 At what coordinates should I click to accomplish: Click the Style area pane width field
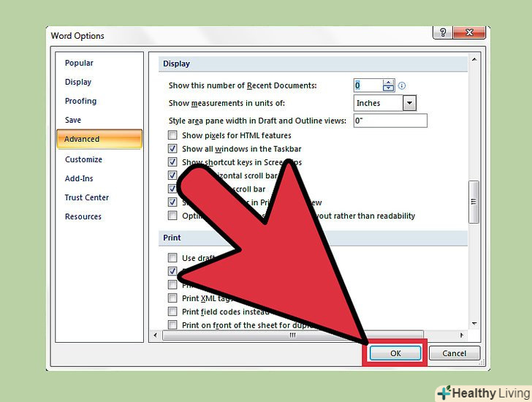pos(390,121)
